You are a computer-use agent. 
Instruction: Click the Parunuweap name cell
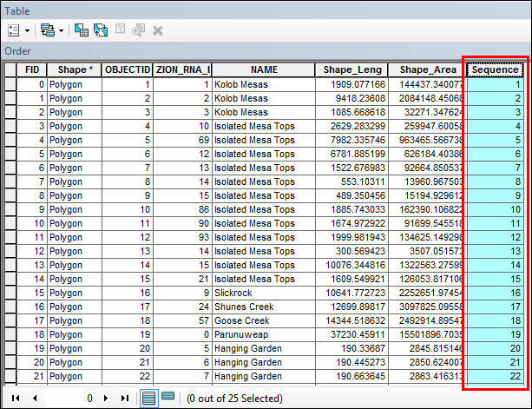[264, 334]
